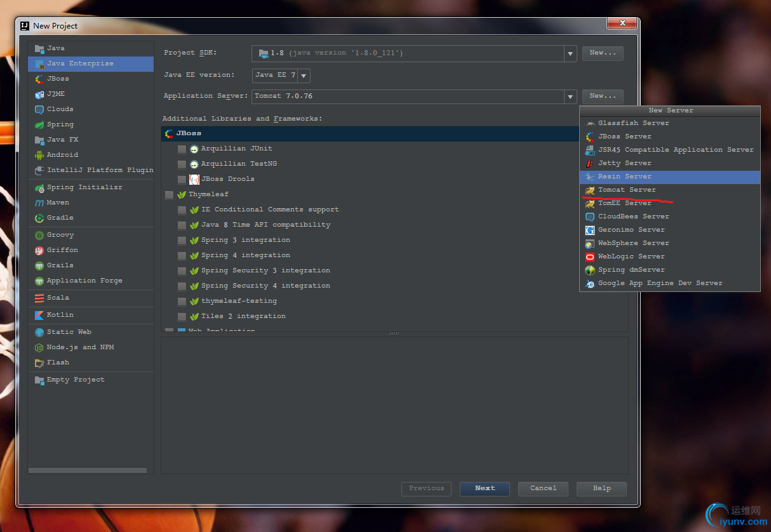Click the Java Enterprise icon in sidebar
Screen dimensions: 771x532
(39, 63)
